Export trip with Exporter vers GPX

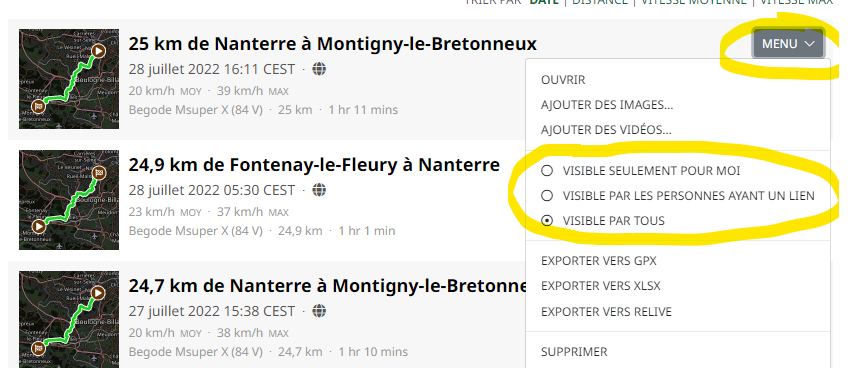(599, 261)
